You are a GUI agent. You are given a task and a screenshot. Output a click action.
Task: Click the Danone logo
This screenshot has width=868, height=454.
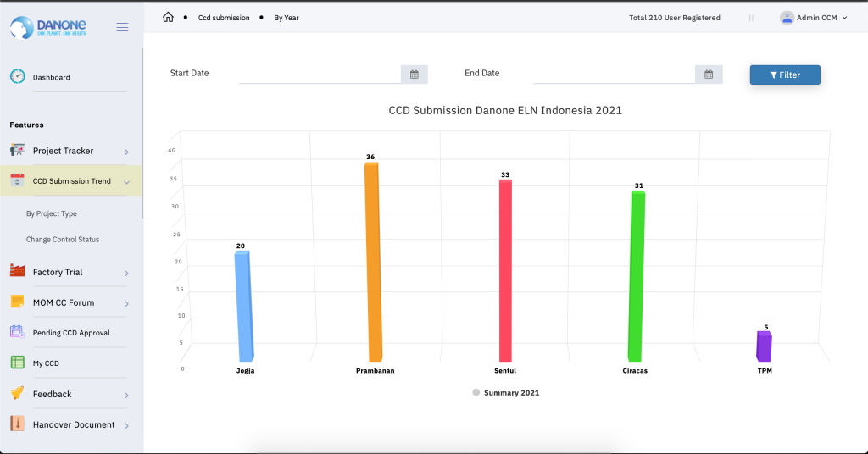click(48, 27)
